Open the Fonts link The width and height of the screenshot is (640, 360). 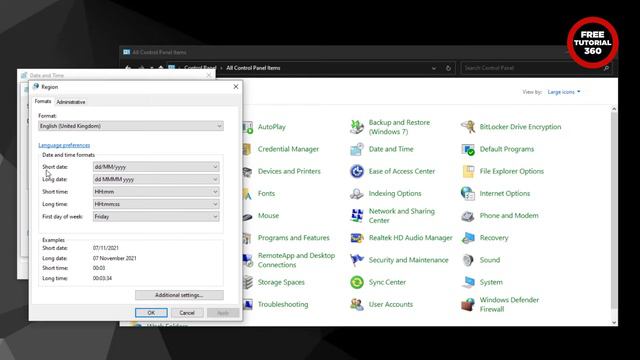coord(266,193)
